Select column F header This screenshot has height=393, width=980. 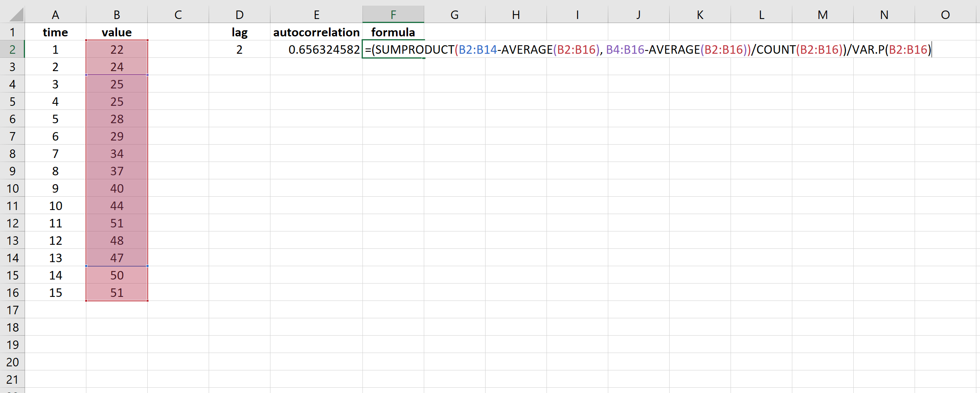393,14
